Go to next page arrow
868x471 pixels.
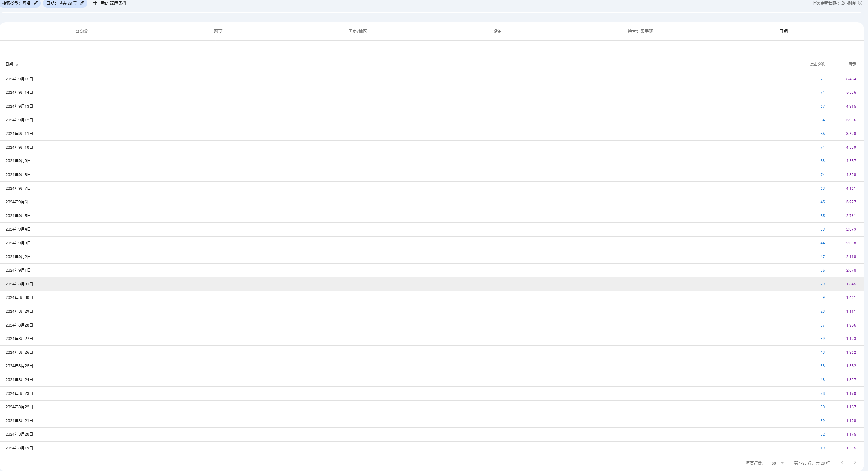pyautogui.click(x=855, y=463)
